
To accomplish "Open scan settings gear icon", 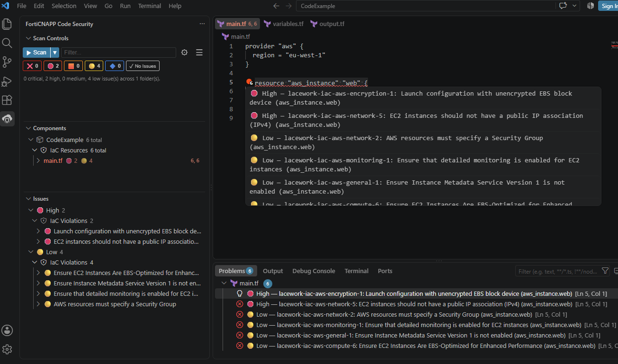I will pyautogui.click(x=185, y=53).
